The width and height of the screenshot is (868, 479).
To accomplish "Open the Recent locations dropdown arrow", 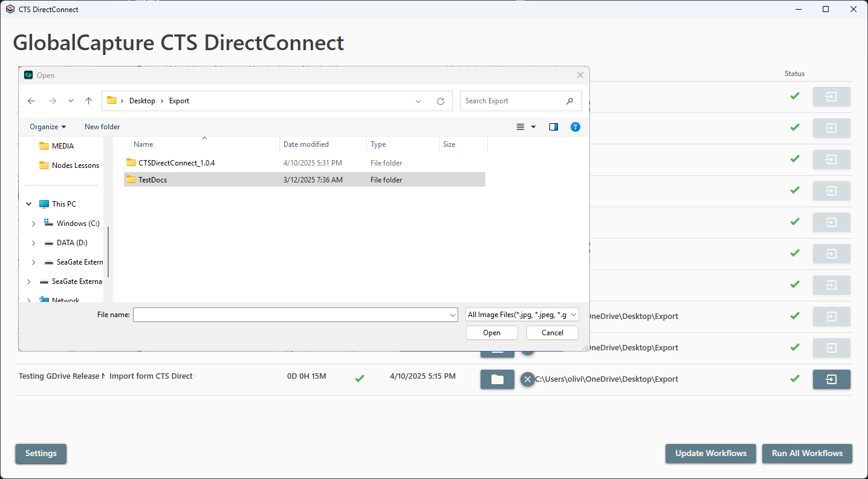I will click(71, 101).
